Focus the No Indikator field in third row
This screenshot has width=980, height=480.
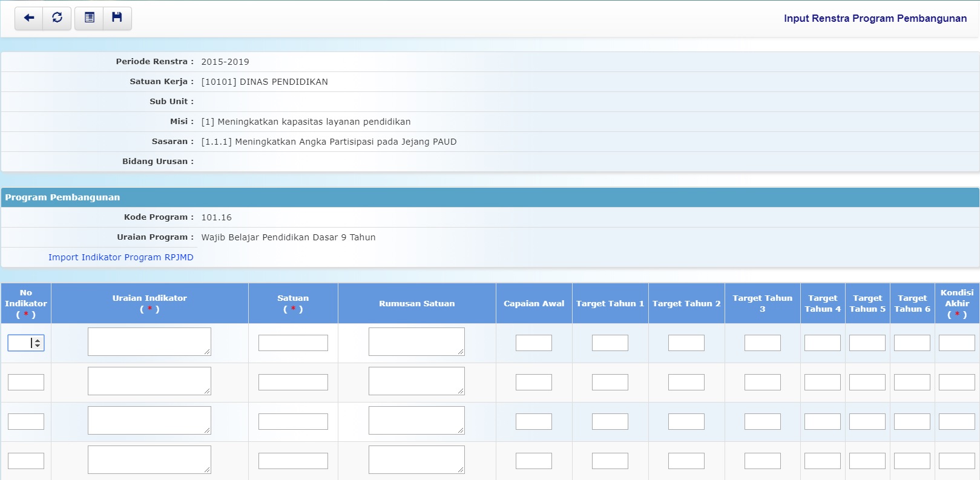(26, 421)
